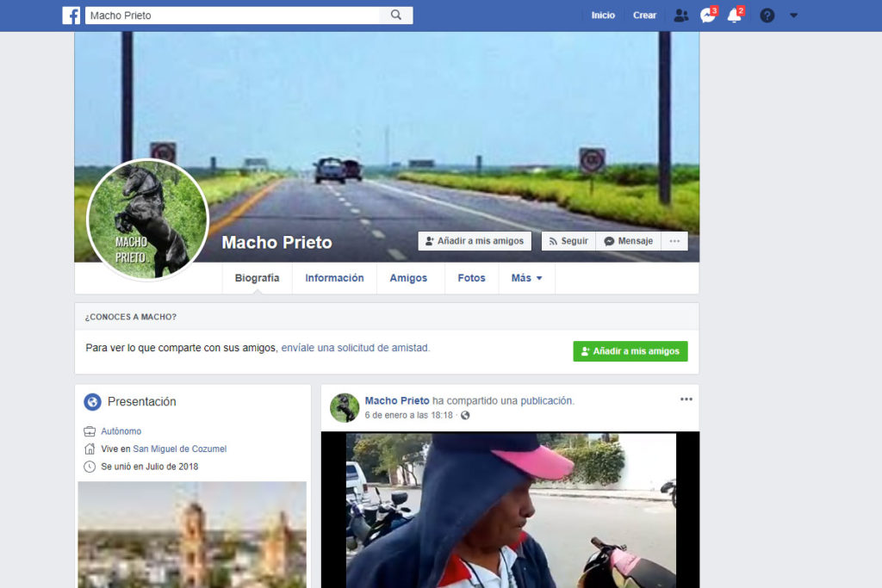
Task: Expand the account menu arrow in top bar
Action: click(x=793, y=15)
